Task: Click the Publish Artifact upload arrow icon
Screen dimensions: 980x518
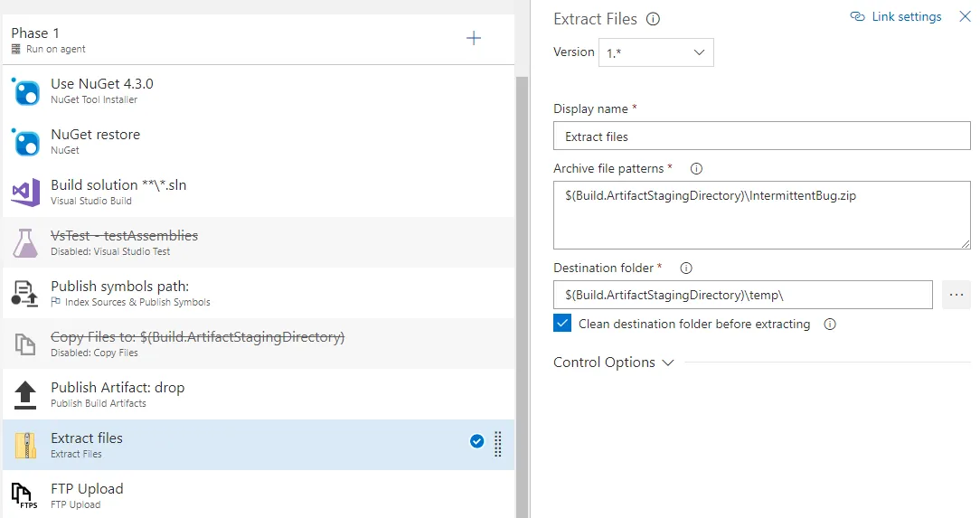Action: coord(25,394)
